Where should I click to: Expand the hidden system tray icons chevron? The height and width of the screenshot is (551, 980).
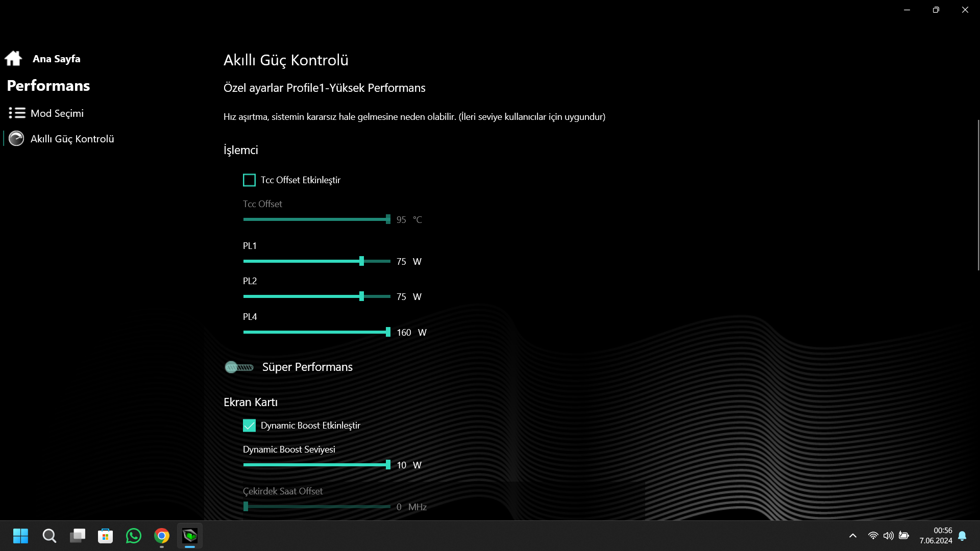(x=853, y=536)
